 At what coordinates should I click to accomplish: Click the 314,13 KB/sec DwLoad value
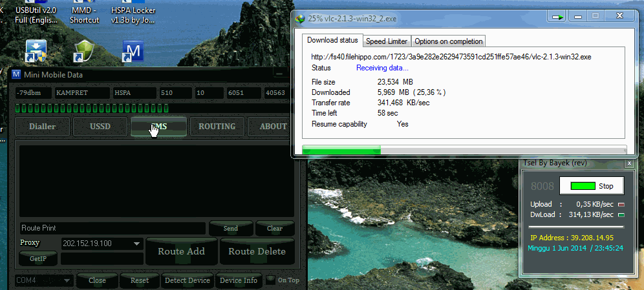591,214
